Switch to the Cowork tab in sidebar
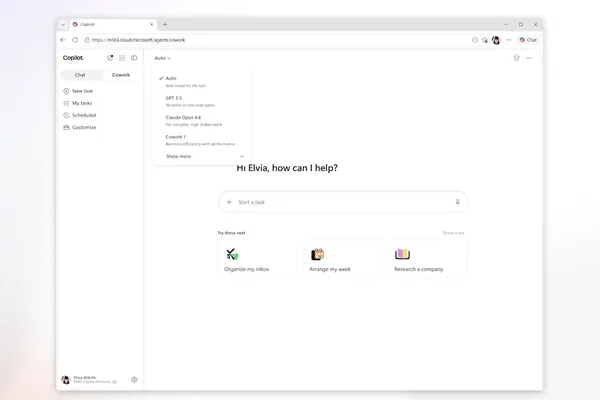The width and height of the screenshot is (600, 400). click(x=121, y=75)
